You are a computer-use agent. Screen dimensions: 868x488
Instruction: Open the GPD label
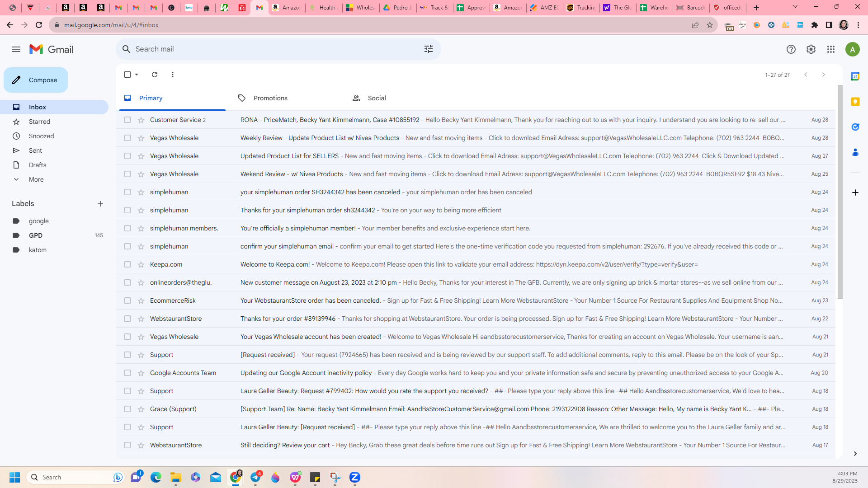coord(54,235)
